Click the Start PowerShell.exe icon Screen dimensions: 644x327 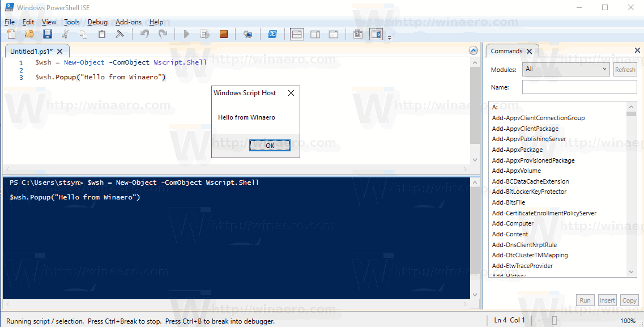[x=272, y=34]
